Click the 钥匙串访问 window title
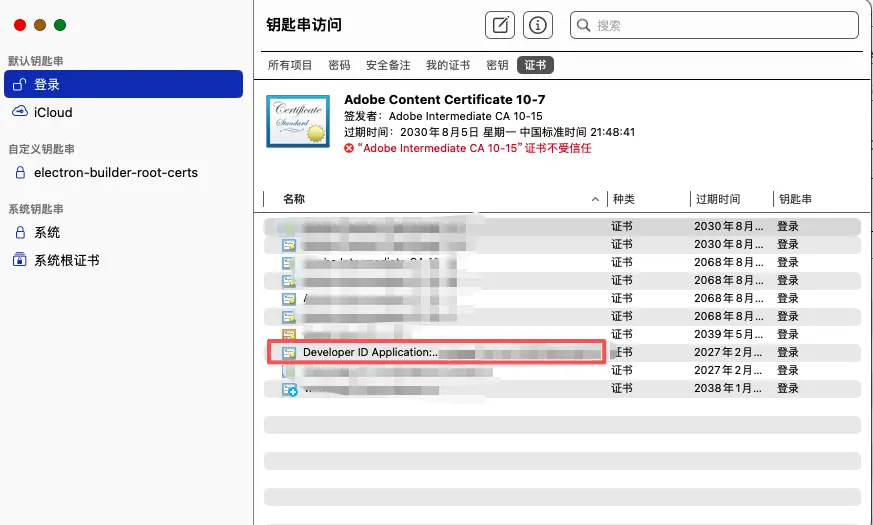The image size is (873, 525). point(304,24)
